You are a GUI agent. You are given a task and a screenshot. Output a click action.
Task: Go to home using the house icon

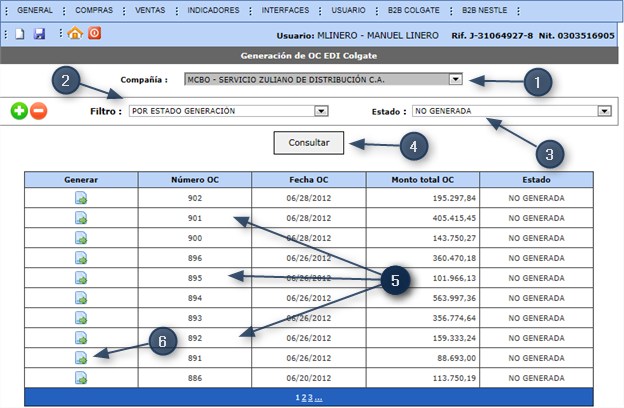75,33
